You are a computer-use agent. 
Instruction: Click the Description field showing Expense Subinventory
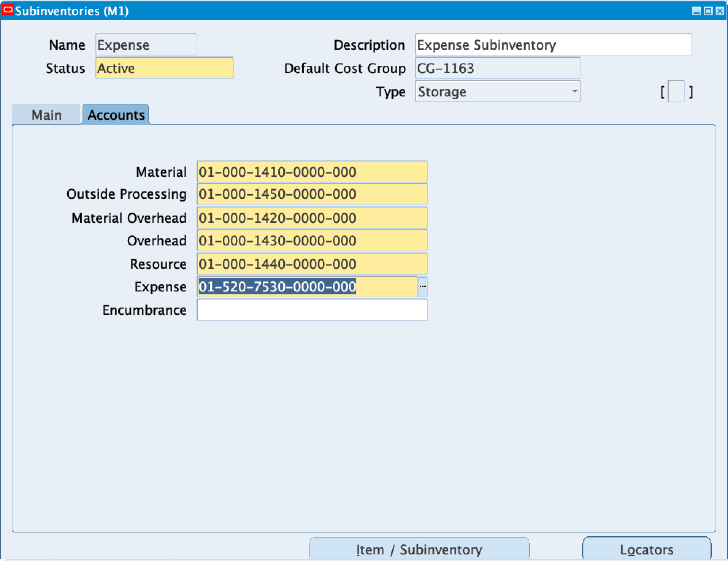[553, 45]
